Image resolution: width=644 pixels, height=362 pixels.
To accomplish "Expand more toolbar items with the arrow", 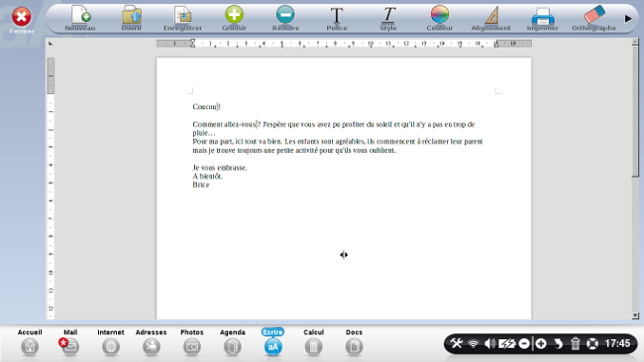I will tap(628, 19).
